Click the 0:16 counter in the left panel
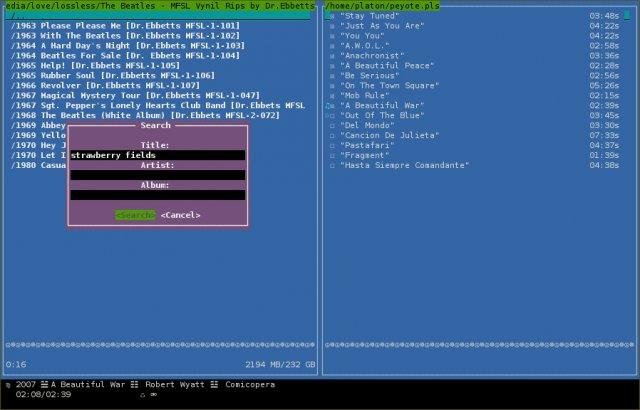This screenshot has height=410, width=640. click(16, 365)
